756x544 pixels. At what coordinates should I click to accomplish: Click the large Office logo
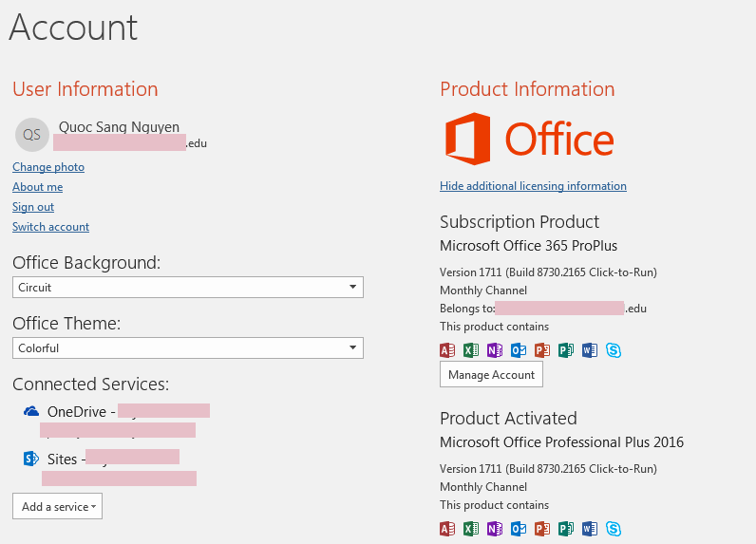click(x=529, y=140)
